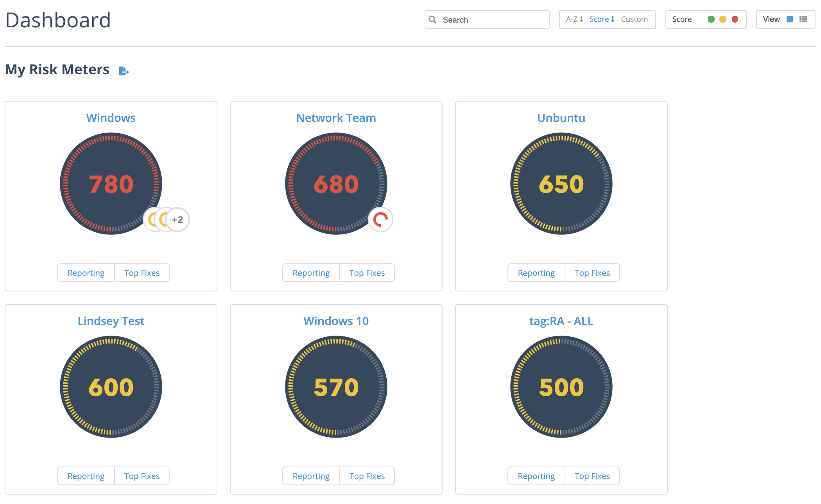821x504 pixels.
Task: Open Top Fixes for Windows
Action: tap(142, 273)
